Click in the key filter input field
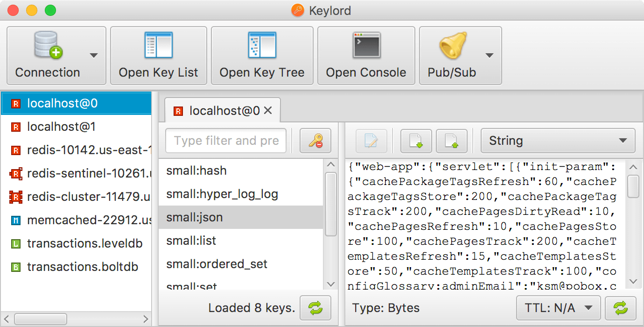 tap(226, 141)
